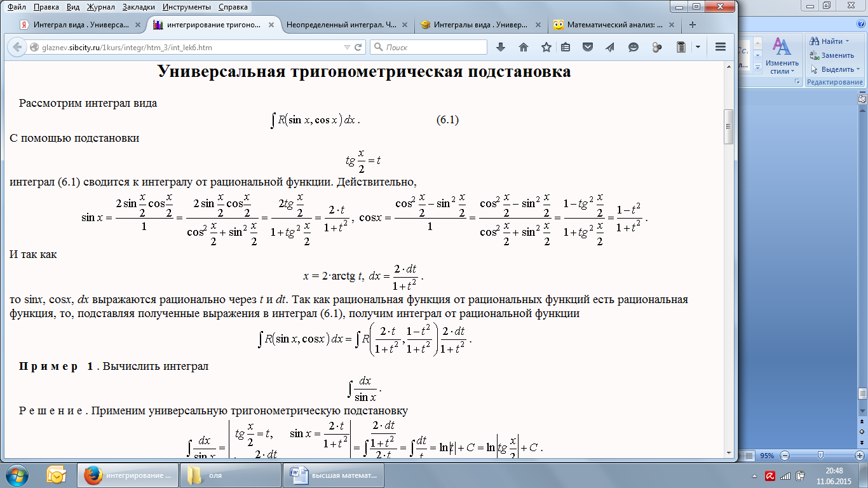This screenshot has width=868, height=488.
Task: Switch to tab Интеграл вида . Универса...
Action: coord(80,25)
